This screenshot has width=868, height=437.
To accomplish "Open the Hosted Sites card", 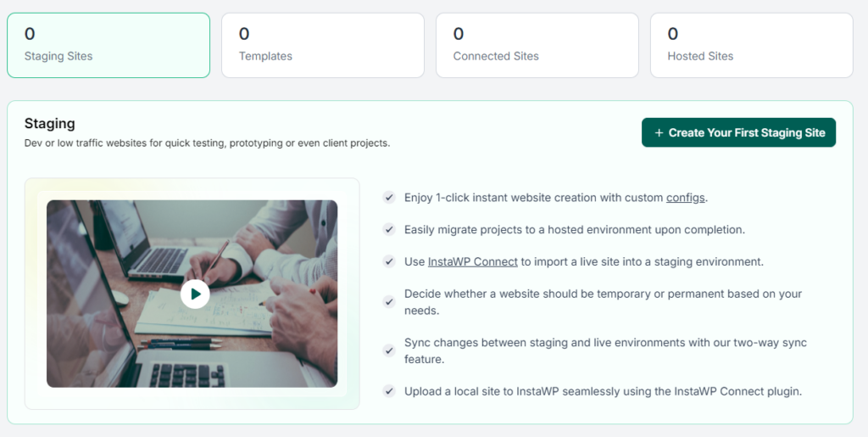I will [751, 46].
